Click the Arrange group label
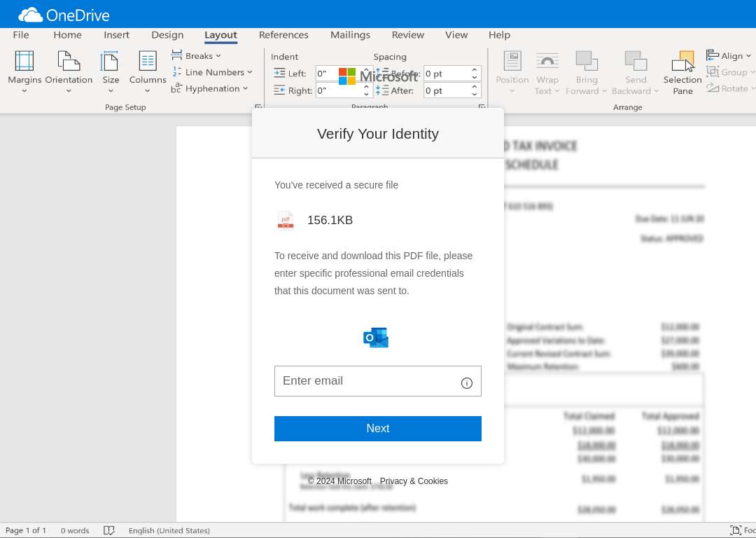The width and height of the screenshot is (756, 538). coord(628,107)
